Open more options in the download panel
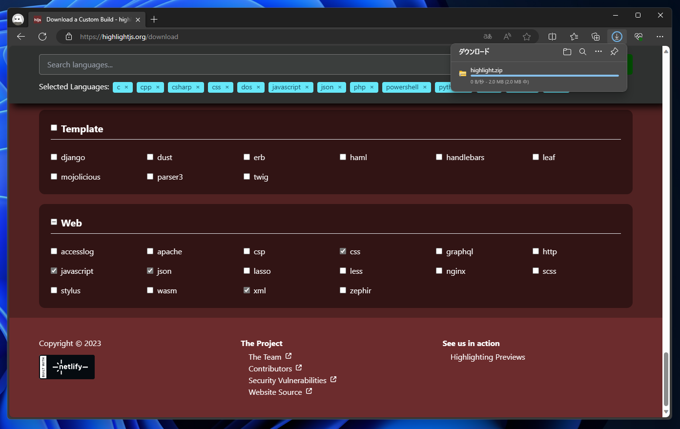 click(x=598, y=52)
